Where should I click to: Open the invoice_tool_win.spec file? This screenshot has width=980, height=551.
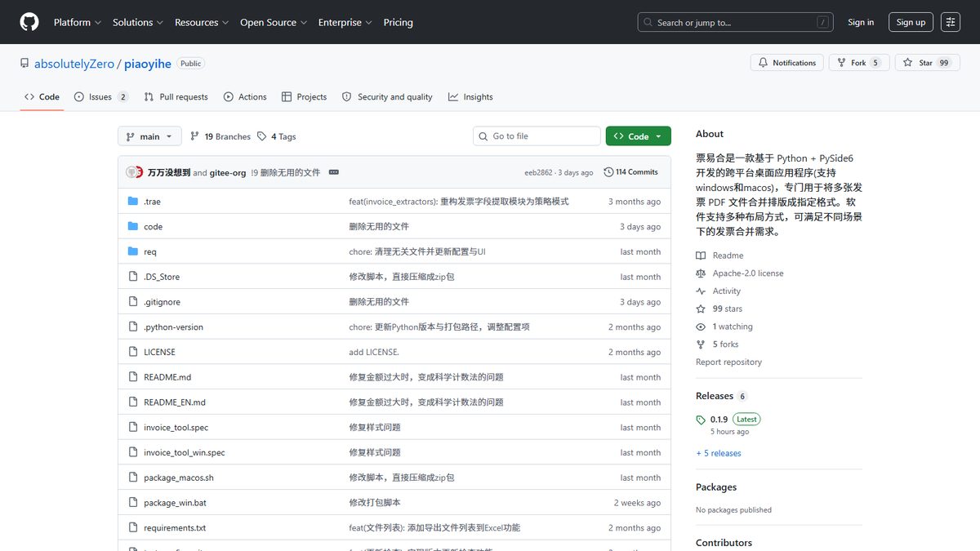pos(185,452)
